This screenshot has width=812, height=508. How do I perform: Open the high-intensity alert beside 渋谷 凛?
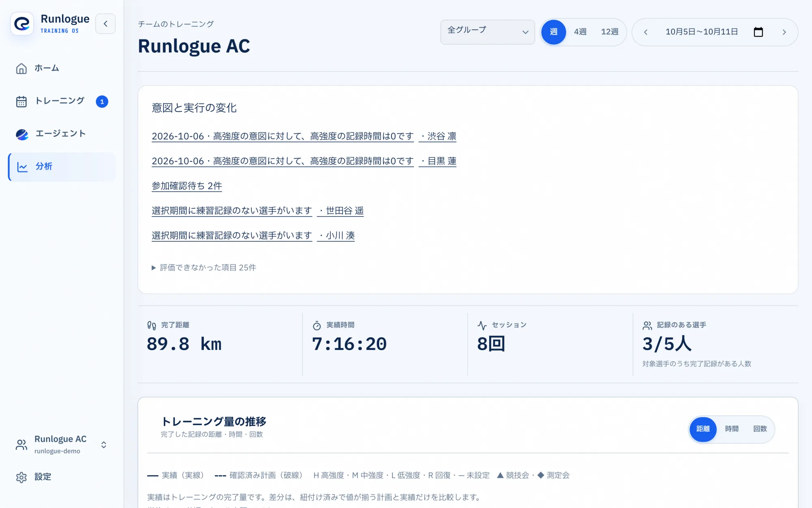[283, 136]
